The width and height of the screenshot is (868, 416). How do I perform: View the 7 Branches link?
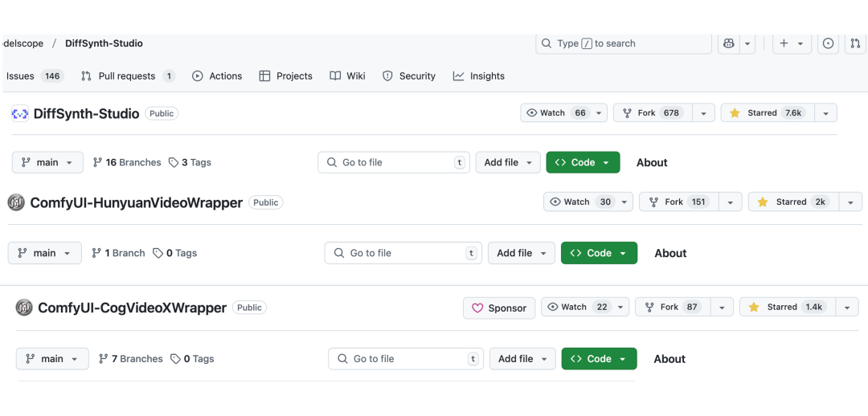(131, 358)
